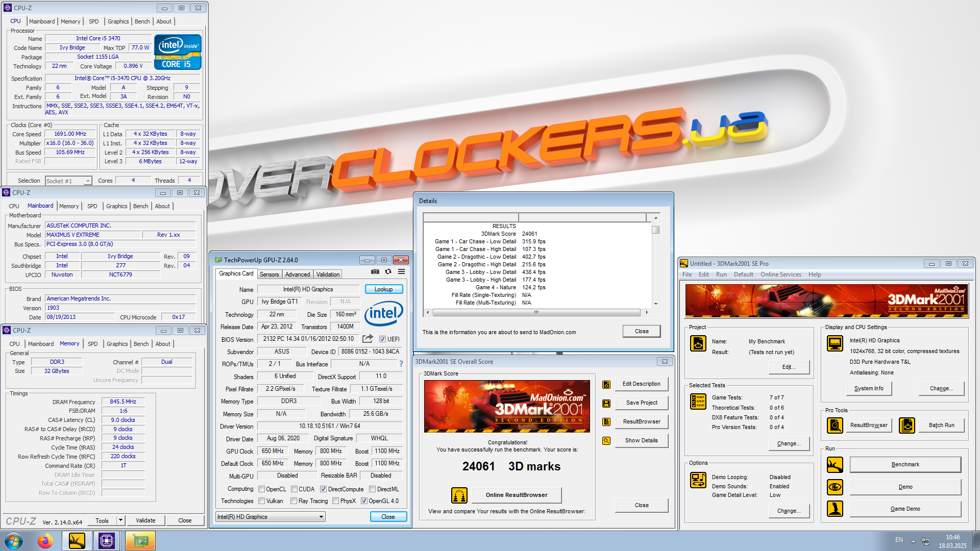Toggle PhysX checkbox

(335, 501)
